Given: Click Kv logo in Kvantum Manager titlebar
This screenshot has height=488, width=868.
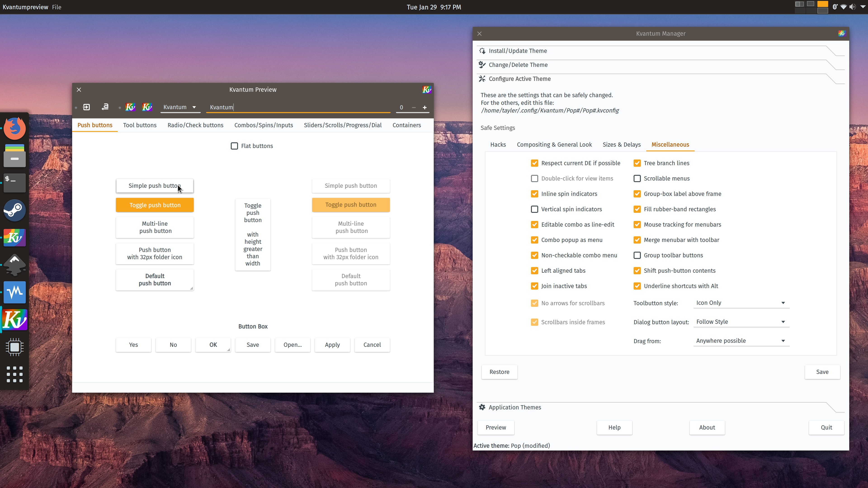Looking at the screenshot, I should [842, 33].
